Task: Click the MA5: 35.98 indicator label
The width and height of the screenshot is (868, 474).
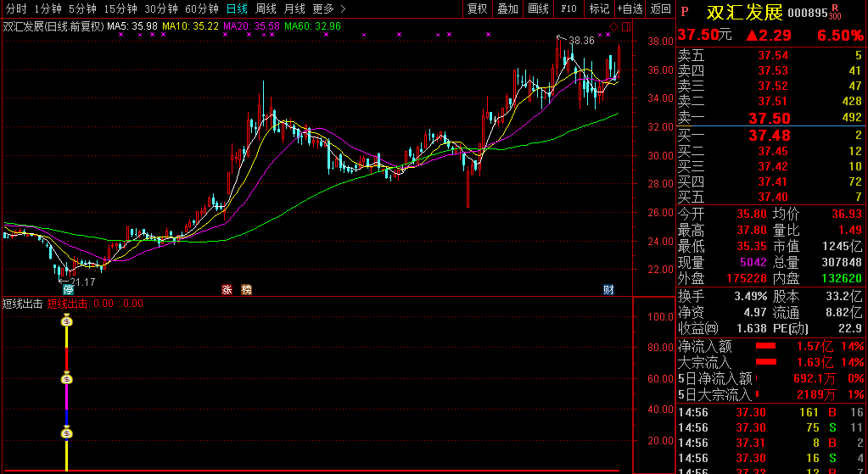Action: 132,26
